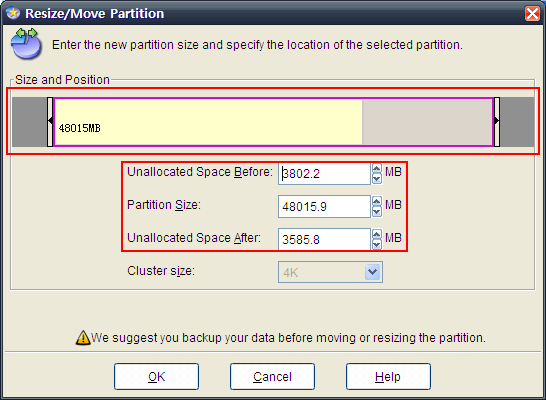The image size is (546, 400).
Task: Click the star app icon in title bar
Action: point(13,13)
